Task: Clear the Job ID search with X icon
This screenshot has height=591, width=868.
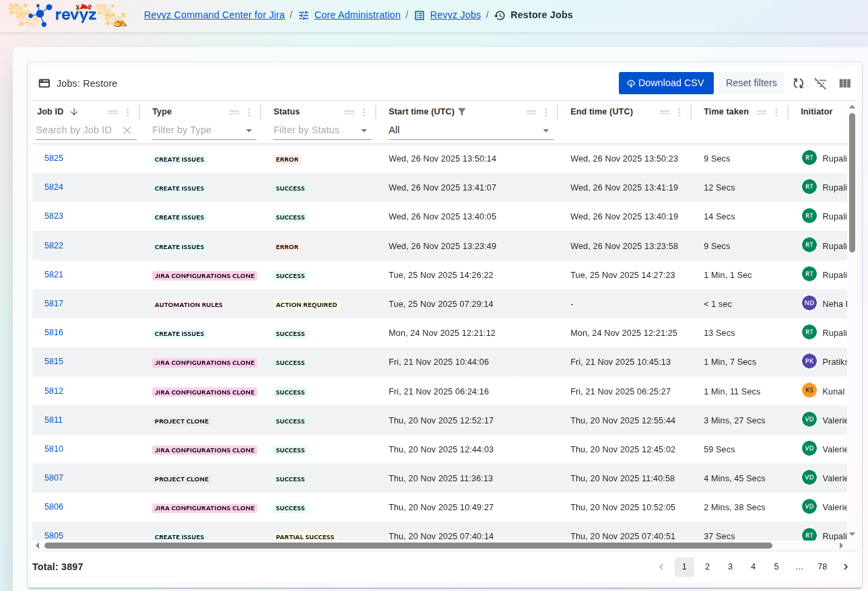Action: (x=127, y=131)
